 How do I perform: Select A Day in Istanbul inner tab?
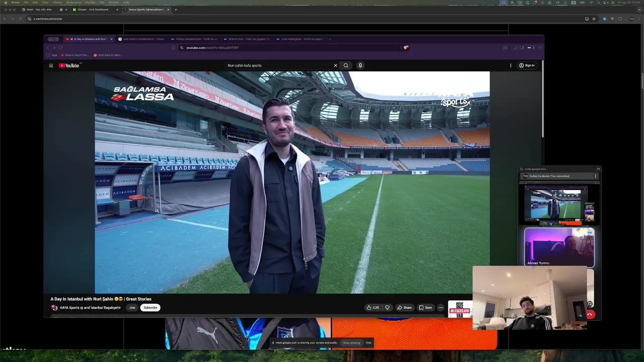89,39
